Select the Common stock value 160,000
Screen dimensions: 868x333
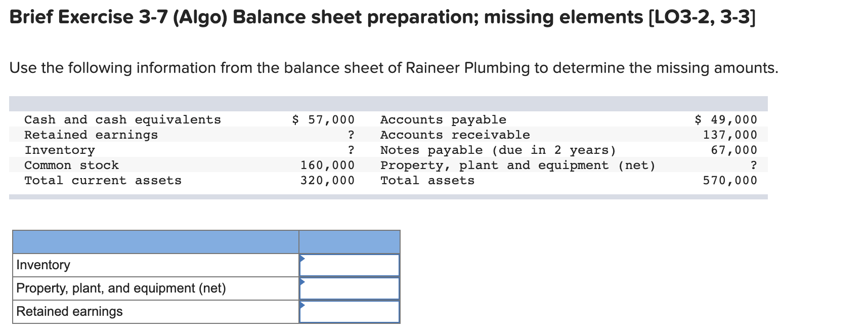click(x=327, y=165)
